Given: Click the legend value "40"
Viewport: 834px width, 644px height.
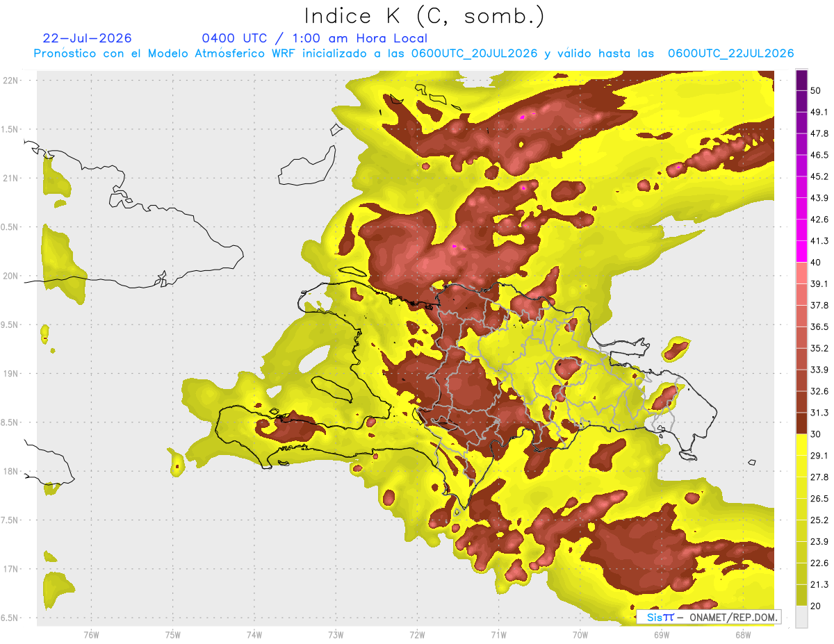Looking at the screenshot, I should [817, 262].
